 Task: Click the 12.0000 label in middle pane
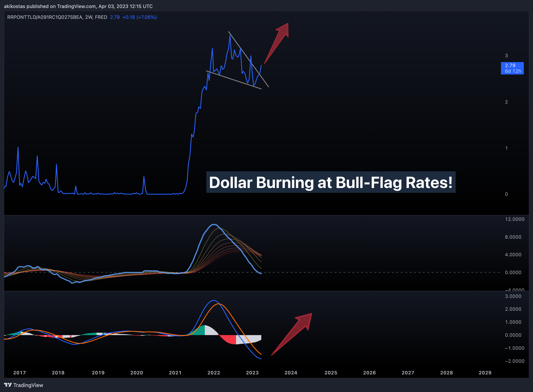pos(515,219)
